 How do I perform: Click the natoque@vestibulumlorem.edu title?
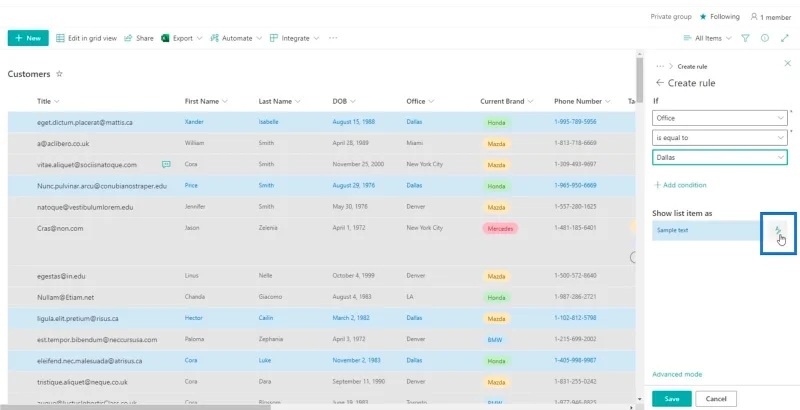(85, 208)
